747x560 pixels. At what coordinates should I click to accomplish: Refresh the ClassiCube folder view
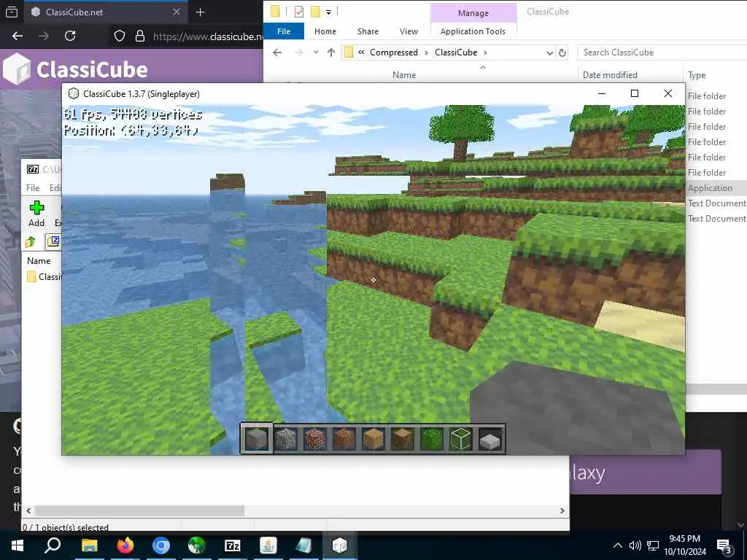562,52
